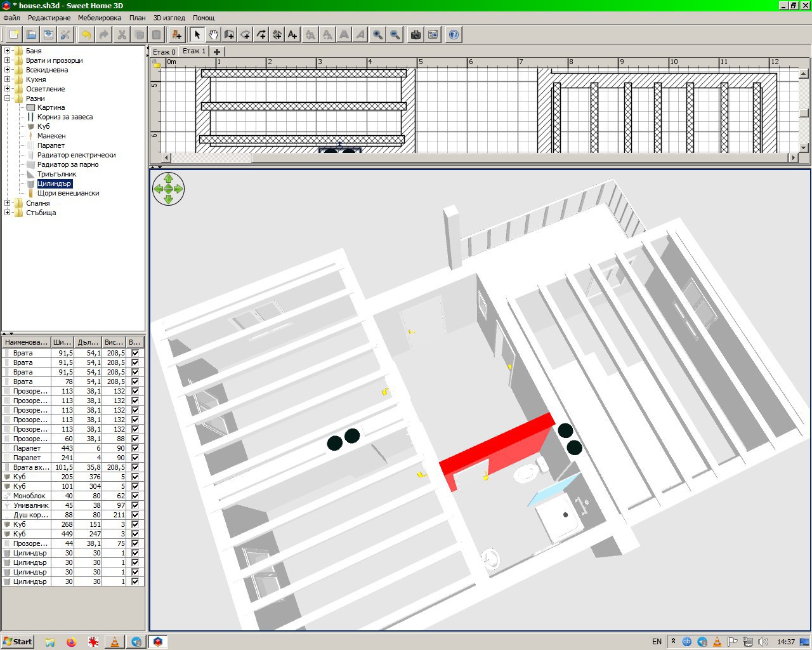Zoom in using the magnifier icon
This screenshot has width=812, height=650.
[378, 34]
